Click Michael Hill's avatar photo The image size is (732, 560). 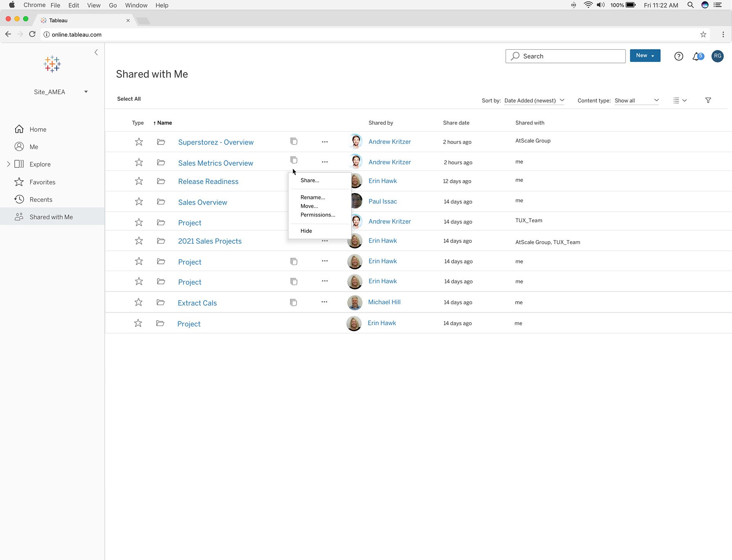[355, 302]
